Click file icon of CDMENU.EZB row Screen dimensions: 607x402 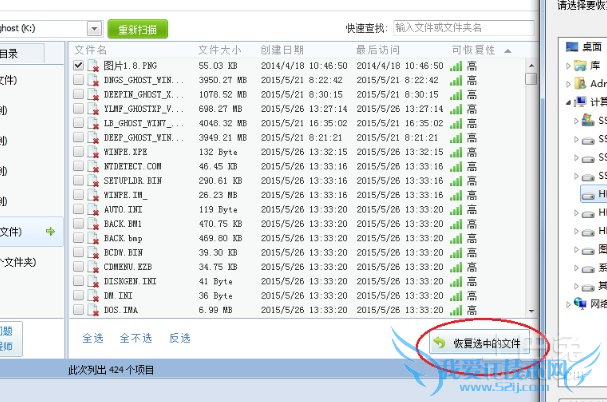pyautogui.click(x=93, y=267)
